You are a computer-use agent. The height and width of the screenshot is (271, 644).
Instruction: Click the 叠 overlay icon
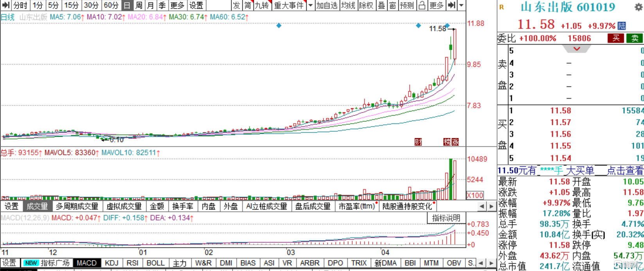point(381,5)
